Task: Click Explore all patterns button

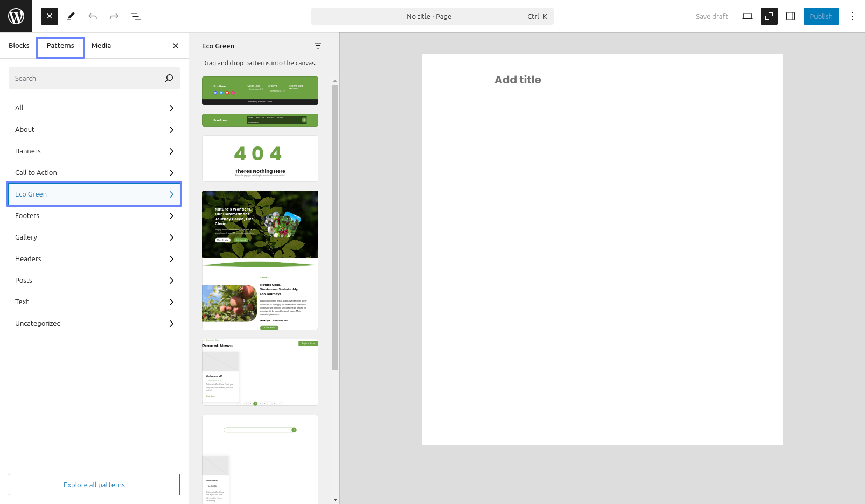Action: (x=94, y=485)
